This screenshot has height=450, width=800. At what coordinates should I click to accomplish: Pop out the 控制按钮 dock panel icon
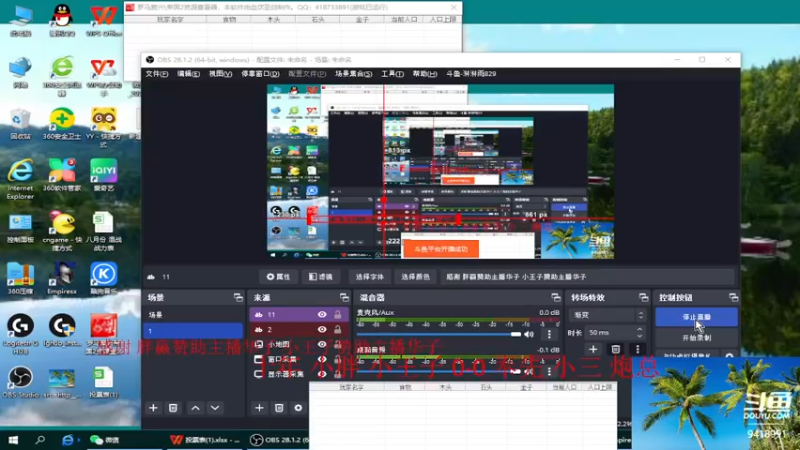733,297
